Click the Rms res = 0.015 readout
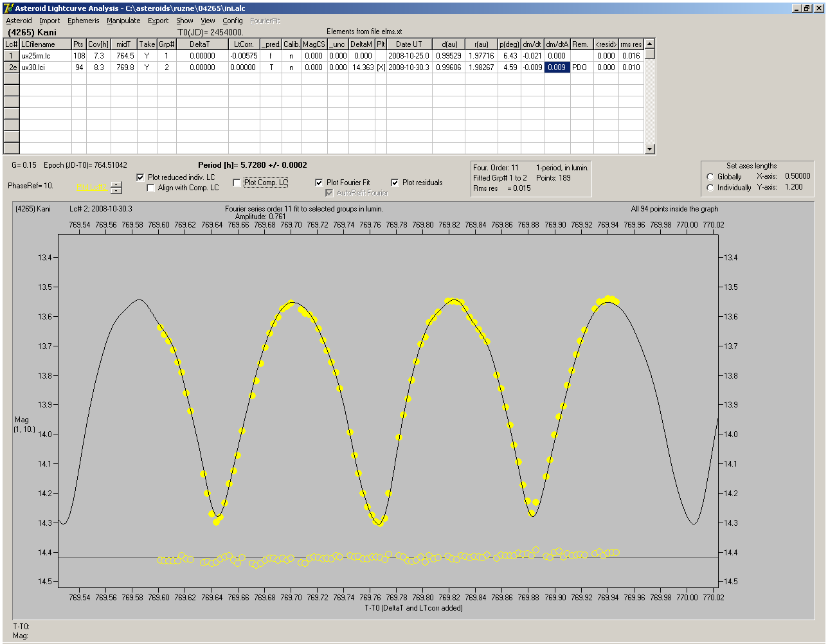Screen dimensions: 828x644 [502, 188]
